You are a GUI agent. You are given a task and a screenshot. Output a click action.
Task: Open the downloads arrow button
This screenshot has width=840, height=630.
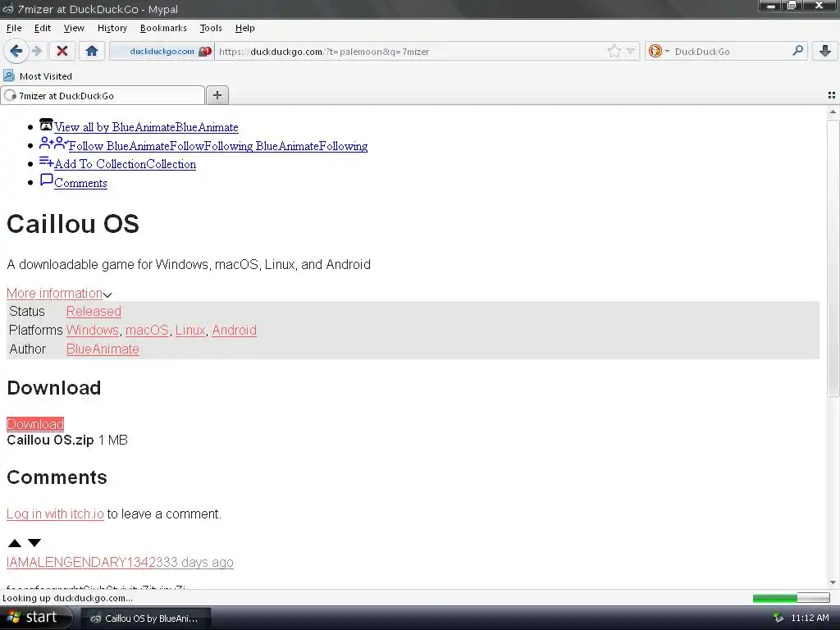(x=825, y=51)
